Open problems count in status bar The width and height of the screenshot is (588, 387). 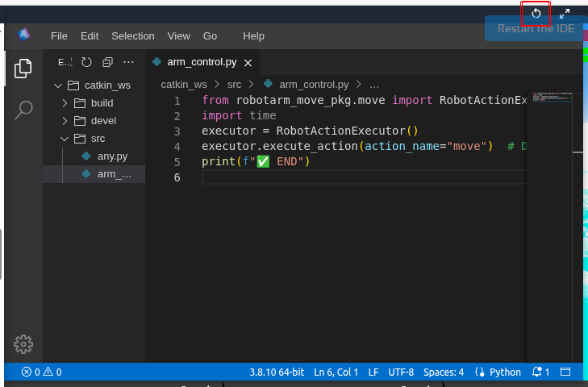tap(42, 372)
